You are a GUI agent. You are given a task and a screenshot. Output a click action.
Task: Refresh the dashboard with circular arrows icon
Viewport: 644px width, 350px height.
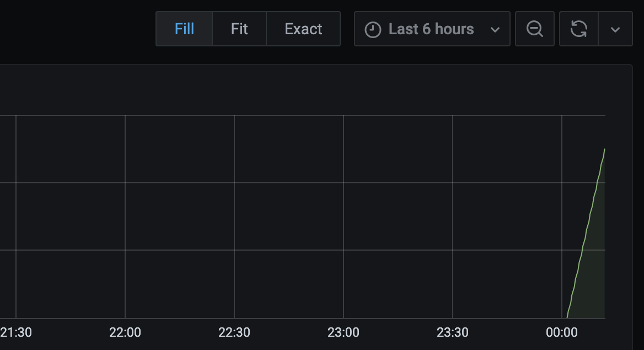578,29
